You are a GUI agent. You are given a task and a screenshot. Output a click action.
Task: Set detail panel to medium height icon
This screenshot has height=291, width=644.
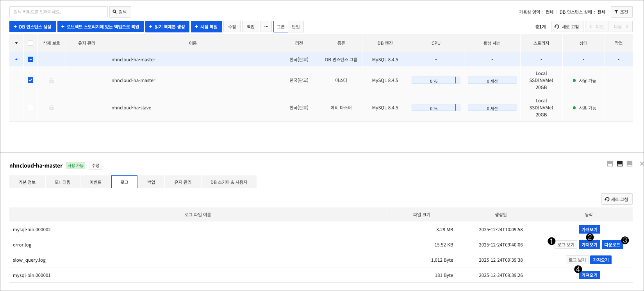point(620,164)
